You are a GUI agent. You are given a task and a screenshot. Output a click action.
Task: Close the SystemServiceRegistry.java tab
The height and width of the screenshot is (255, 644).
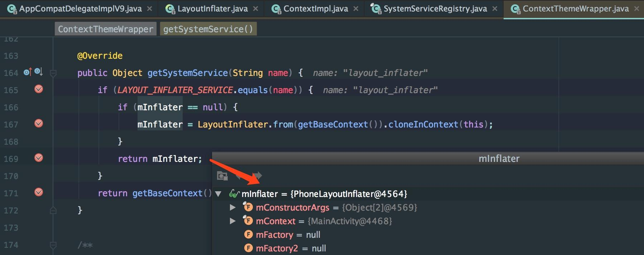click(x=495, y=9)
